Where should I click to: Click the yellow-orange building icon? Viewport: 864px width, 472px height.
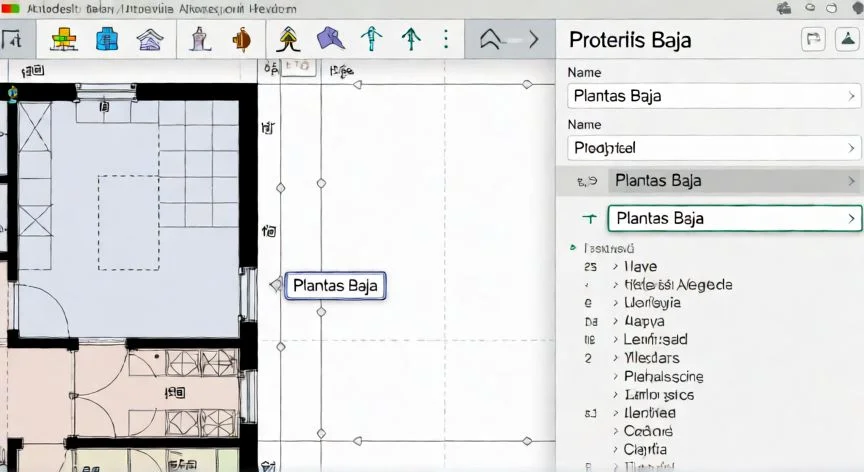64,40
